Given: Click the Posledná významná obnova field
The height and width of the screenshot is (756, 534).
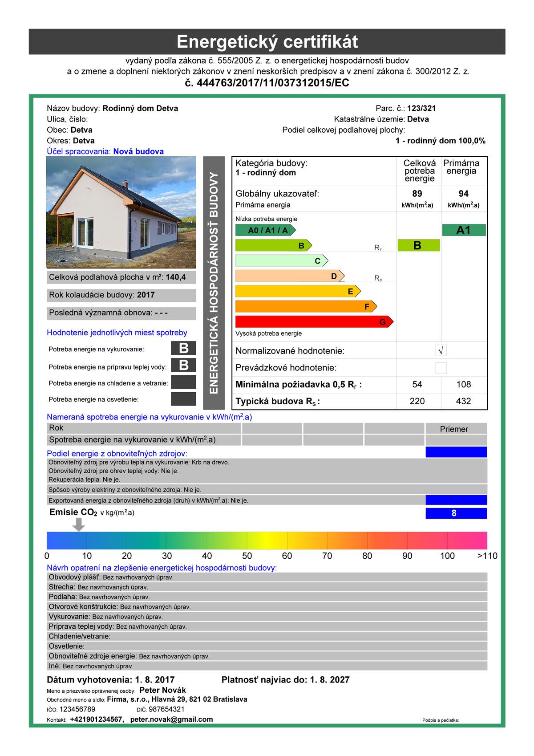Looking at the screenshot, I should 121,313.
